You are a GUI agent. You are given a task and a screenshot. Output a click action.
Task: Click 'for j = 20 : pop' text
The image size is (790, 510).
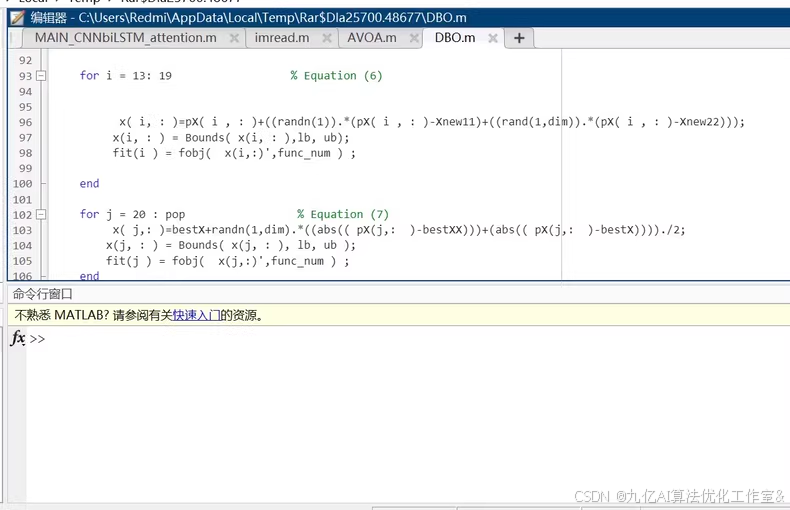click(132, 214)
